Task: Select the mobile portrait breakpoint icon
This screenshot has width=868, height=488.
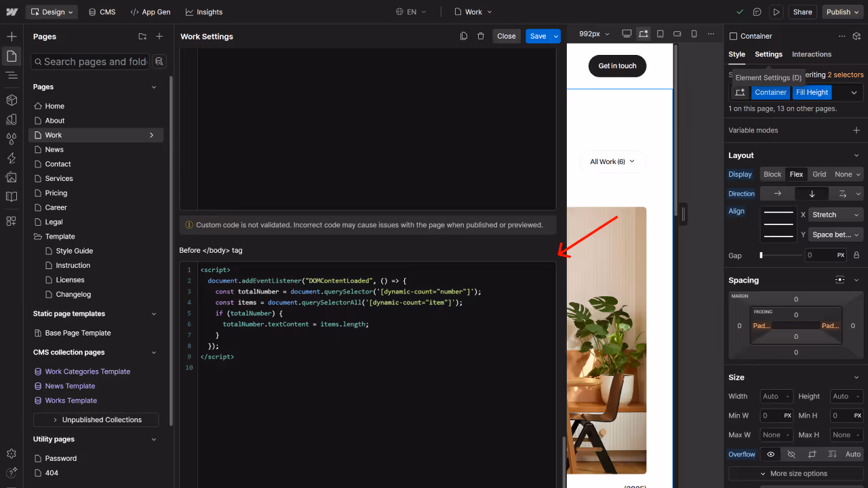Action: pyautogui.click(x=694, y=33)
